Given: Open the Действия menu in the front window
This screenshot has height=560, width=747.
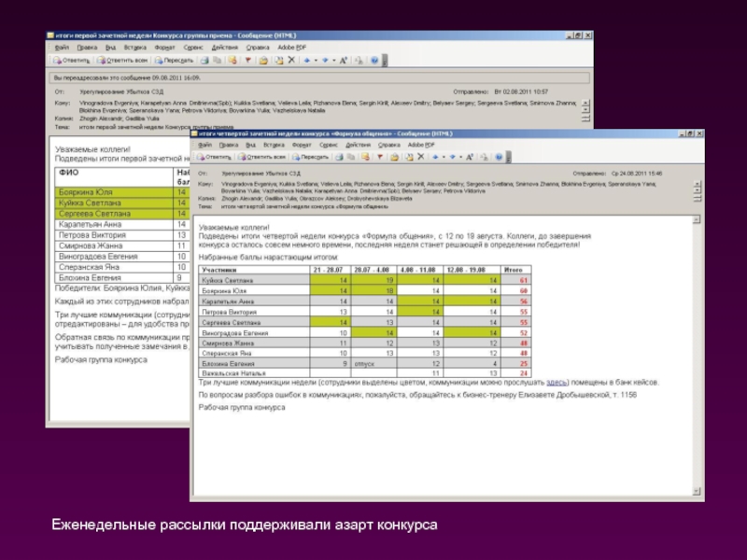Looking at the screenshot, I should [358, 145].
